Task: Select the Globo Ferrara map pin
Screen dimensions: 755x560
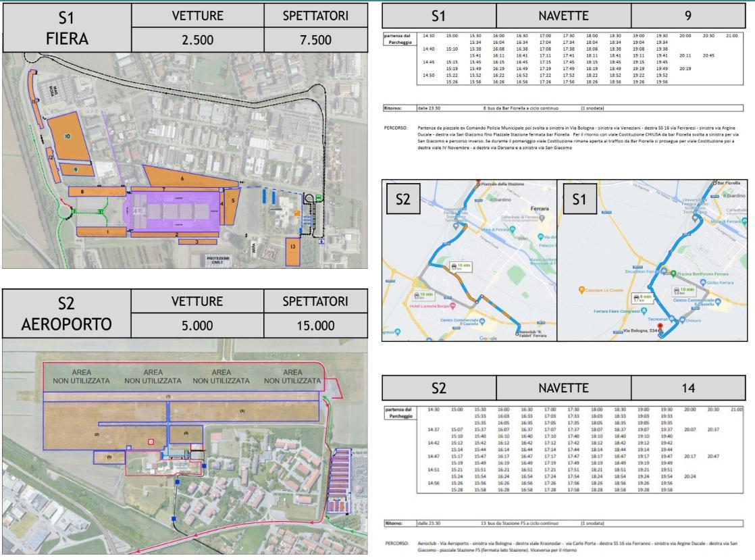Action: (x=703, y=282)
